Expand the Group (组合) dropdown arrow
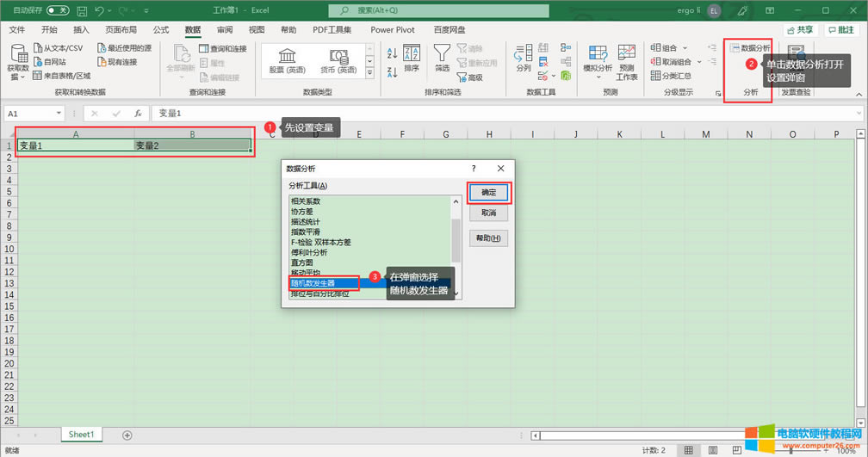Viewport: 868px width, 457px height. tap(685, 48)
